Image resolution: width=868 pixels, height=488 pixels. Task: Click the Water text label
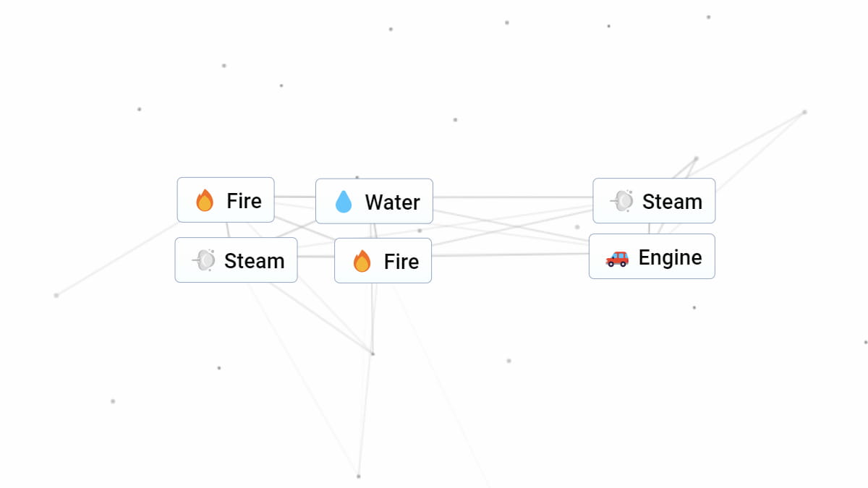click(x=391, y=202)
